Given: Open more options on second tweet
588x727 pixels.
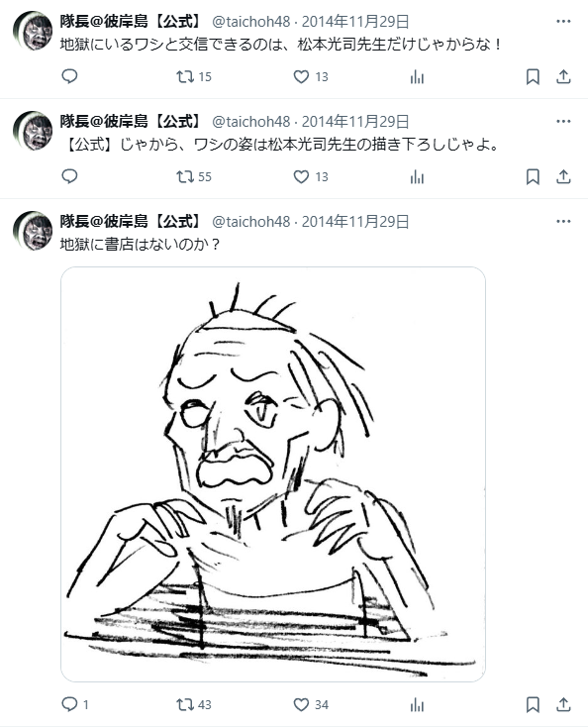Looking at the screenshot, I should (x=563, y=122).
